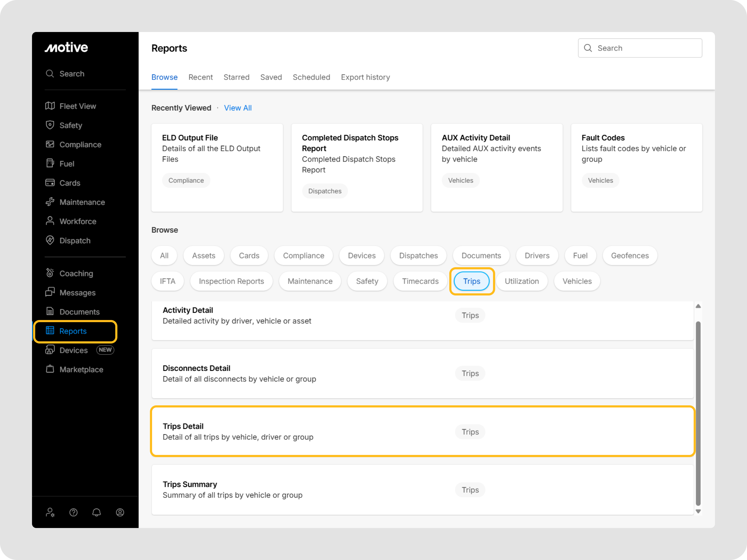Click the View All link
This screenshot has width=747, height=560.
[238, 108]
